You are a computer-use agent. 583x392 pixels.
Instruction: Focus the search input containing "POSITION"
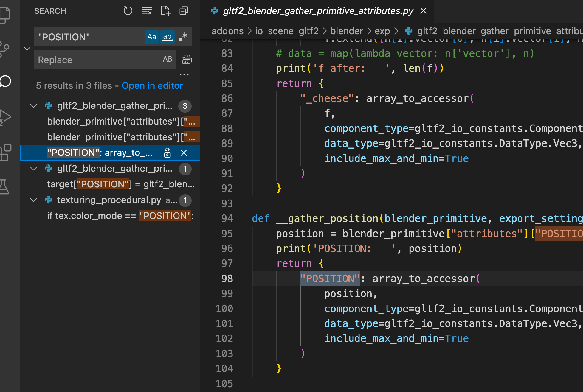click(89, 37)
